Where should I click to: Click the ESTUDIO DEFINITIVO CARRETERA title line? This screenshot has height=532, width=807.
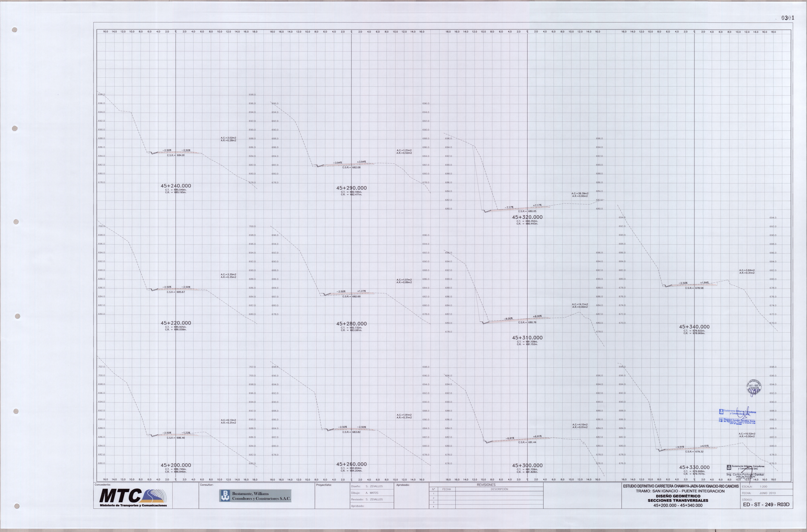coord(681,486)
